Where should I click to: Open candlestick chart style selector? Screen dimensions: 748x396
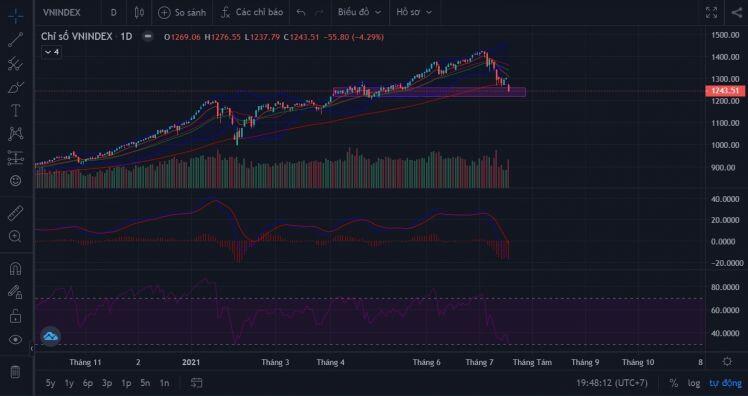139,13
